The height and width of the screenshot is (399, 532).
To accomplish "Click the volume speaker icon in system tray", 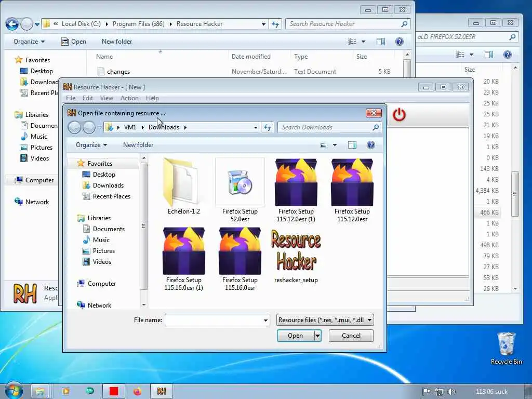I will pos(451,392).
